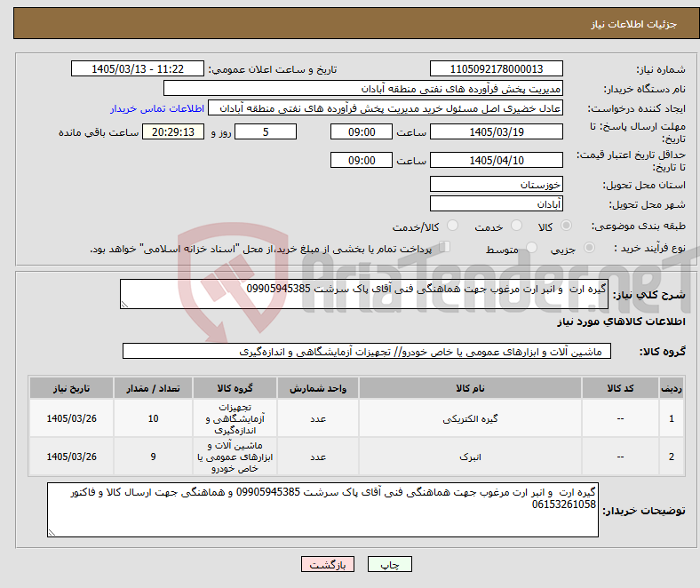Click the quantity 9 cell
Screen dimensions: 700x588
click(x=153, y=457)
